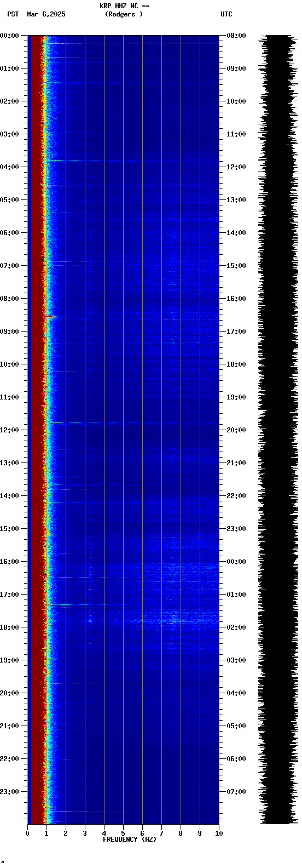Click the '00:00' UTC label on right axis
The image size is (302, 868).
pyautogui.click(x=236, y=562)
